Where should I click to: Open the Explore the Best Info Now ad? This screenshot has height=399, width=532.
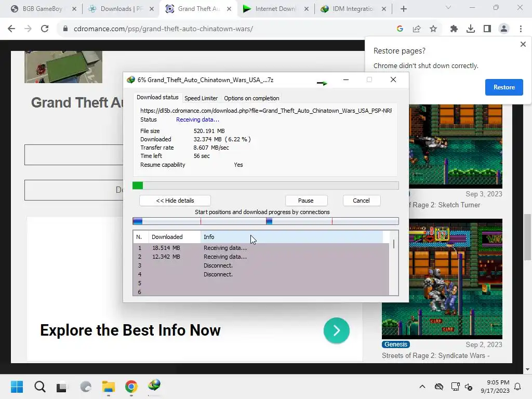130,330
